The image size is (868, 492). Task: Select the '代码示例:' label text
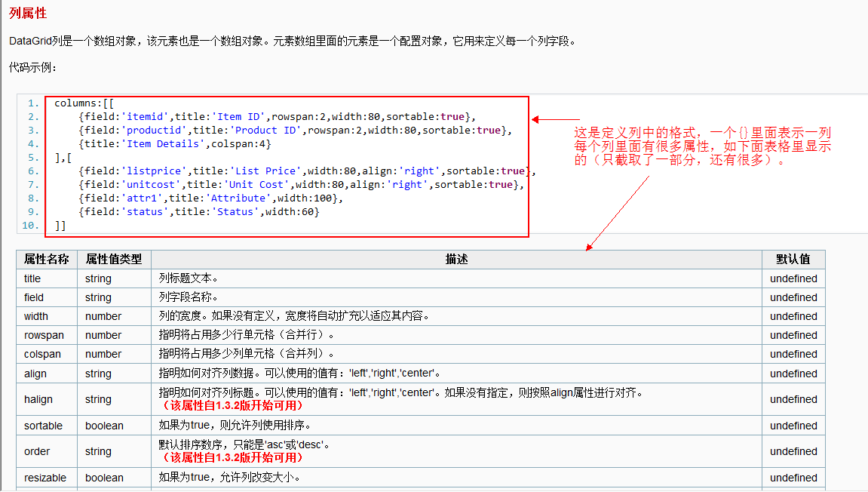point(32,68)
